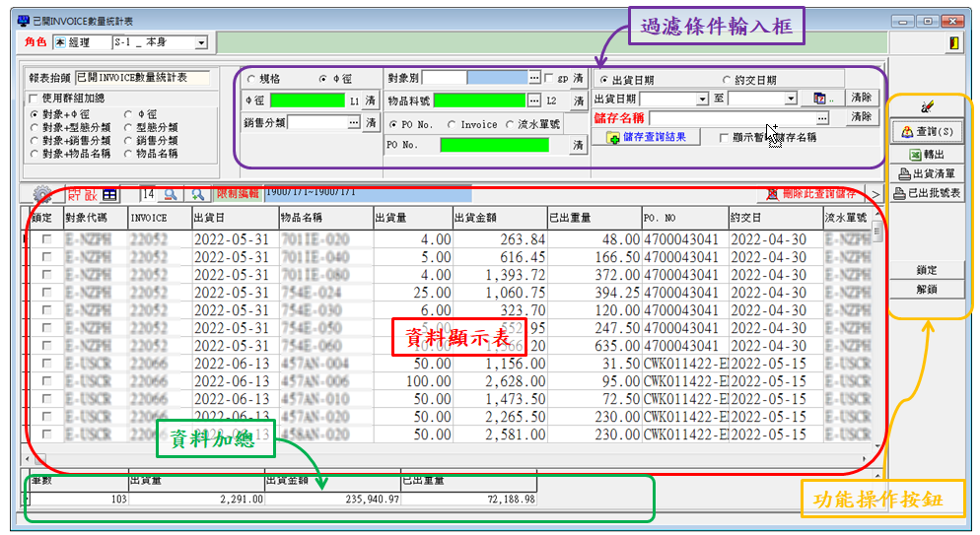The height and width of the screenshot is (535, 980).
Task: Click the 解鎖 unlock button
Action: pyautogui.click(x=927, y=290)
